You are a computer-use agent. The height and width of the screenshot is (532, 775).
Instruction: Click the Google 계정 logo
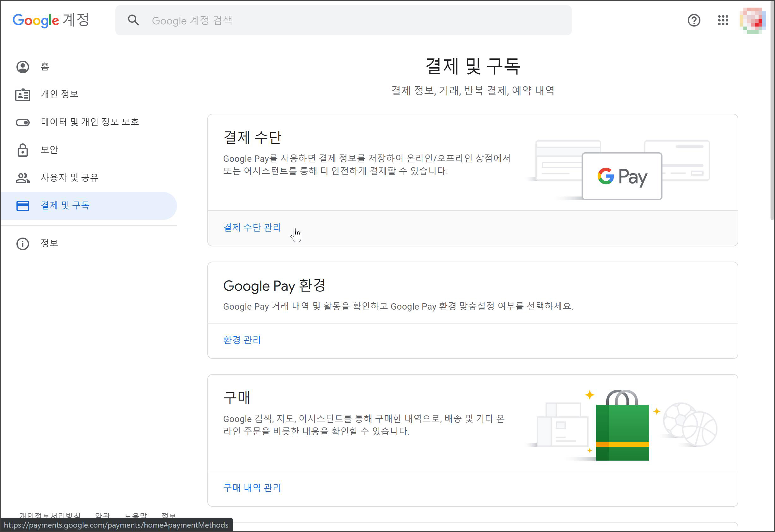51,20
